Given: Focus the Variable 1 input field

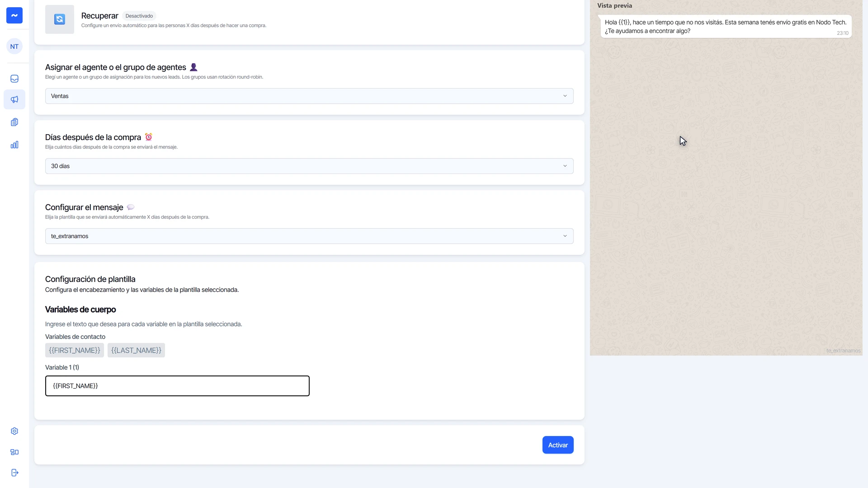Looking at the screenshot, I should click(x=177, y=386).
